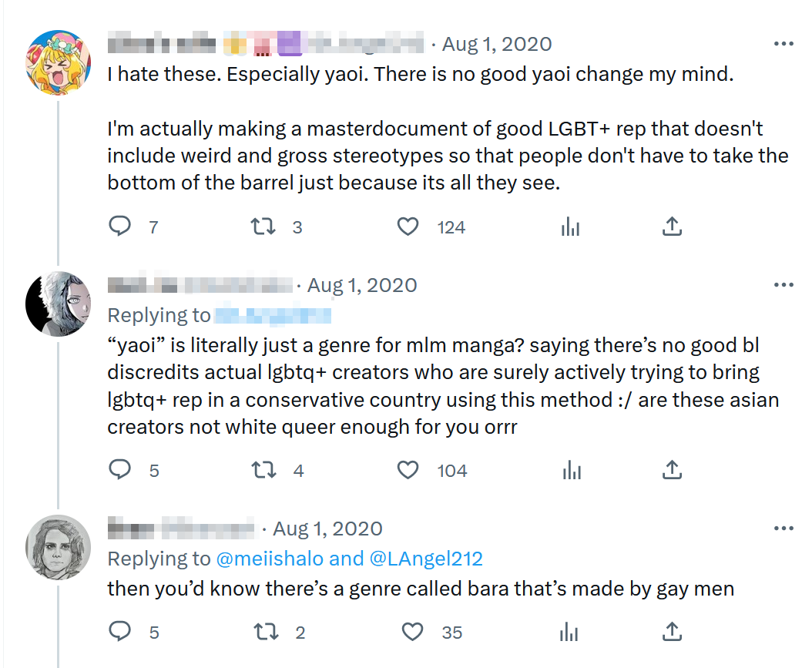Retweet the tweet about hating yaoi

pyautogui.click(x=264, y=227)
